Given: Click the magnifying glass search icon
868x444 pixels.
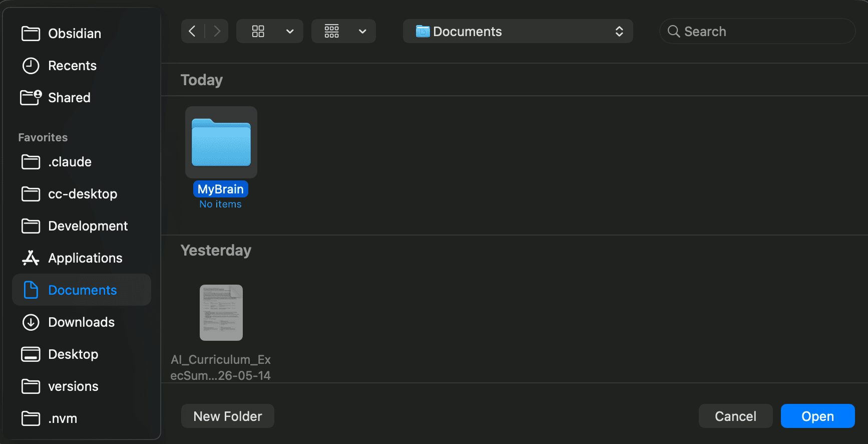Looking at the screenshot, I should click(674, 31).
